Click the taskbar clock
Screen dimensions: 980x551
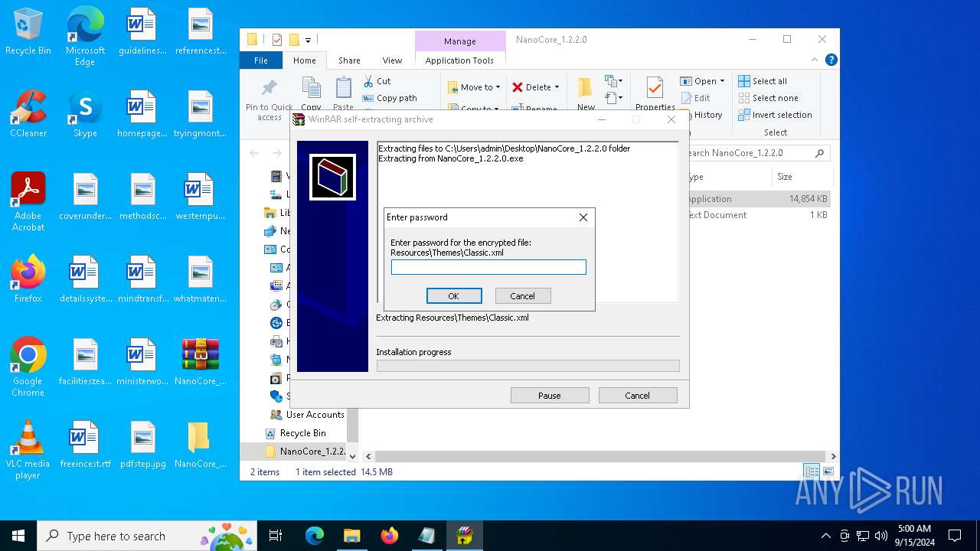(x=914, y=536)
